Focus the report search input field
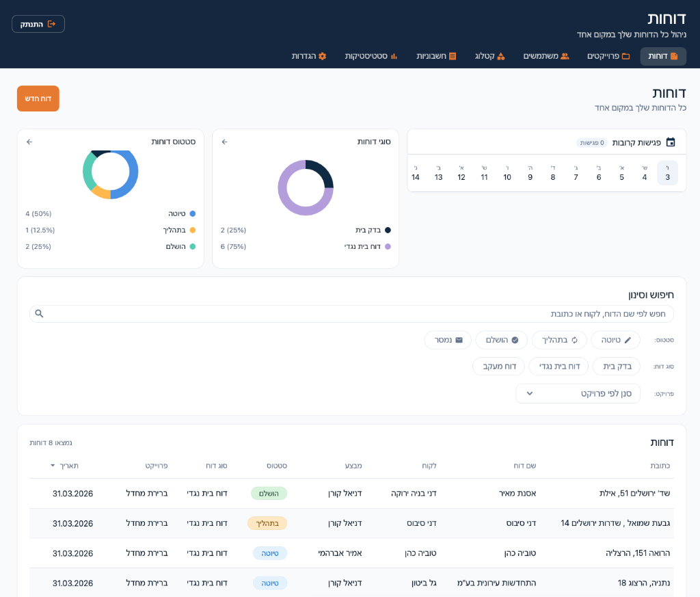700x597 pixels. pyautogui.click(x=351, y=314)
